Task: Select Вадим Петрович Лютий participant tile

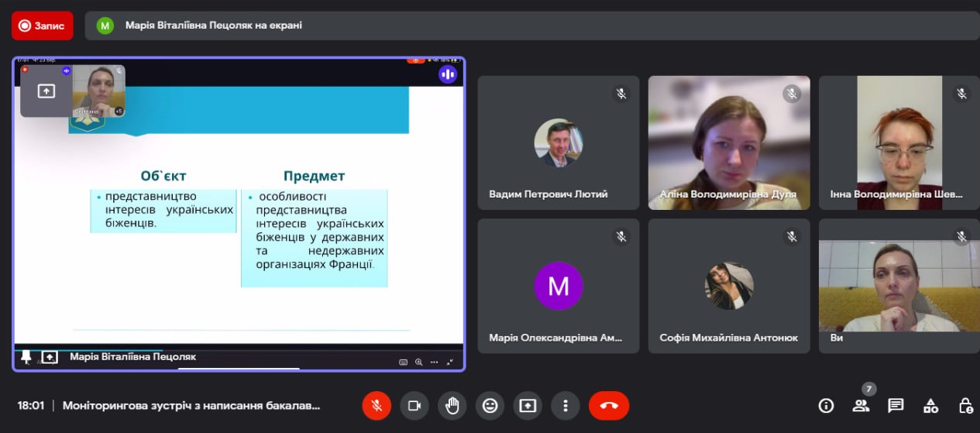Action: (x=559, y=143)
